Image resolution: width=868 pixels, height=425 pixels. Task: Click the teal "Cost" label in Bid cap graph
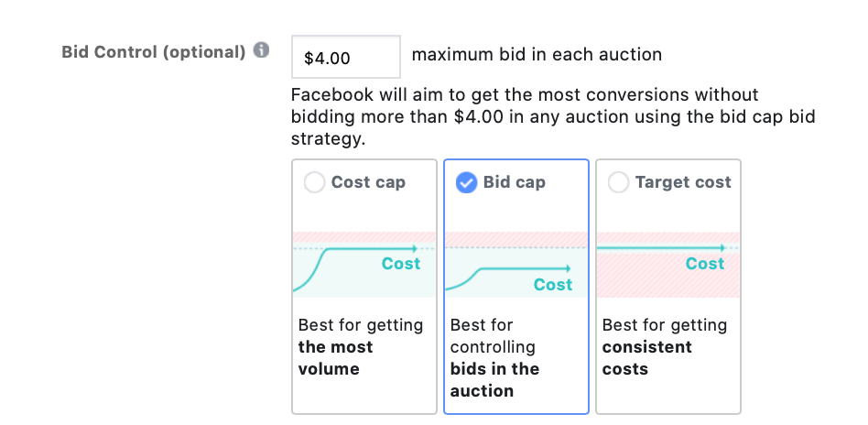(x=553, y=285)
